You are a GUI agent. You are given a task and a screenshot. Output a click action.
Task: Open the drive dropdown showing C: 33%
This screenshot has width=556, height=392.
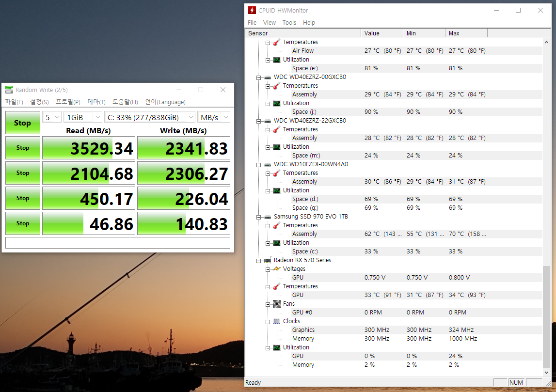[x=150, y=117]
